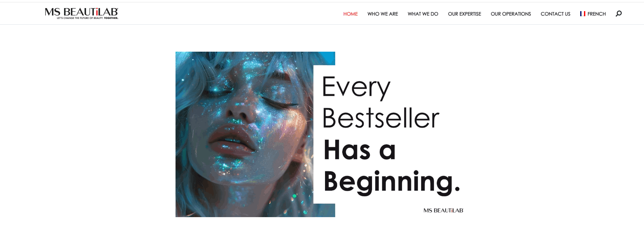Screen dimensions: 644x233
Task: Click the MS BEAUTiLAB header logo
Action: (x=81, y=13)
